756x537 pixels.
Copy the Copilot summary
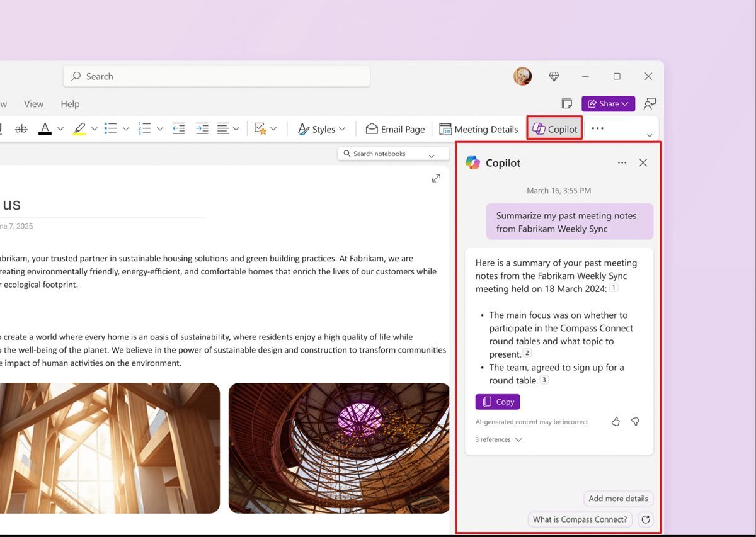(x=497, y=401)
